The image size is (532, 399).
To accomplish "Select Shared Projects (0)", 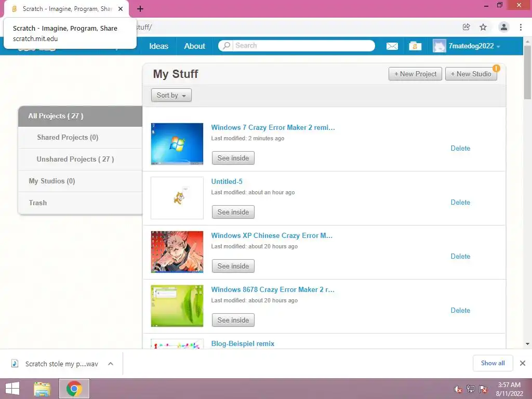I will point(80,137).
